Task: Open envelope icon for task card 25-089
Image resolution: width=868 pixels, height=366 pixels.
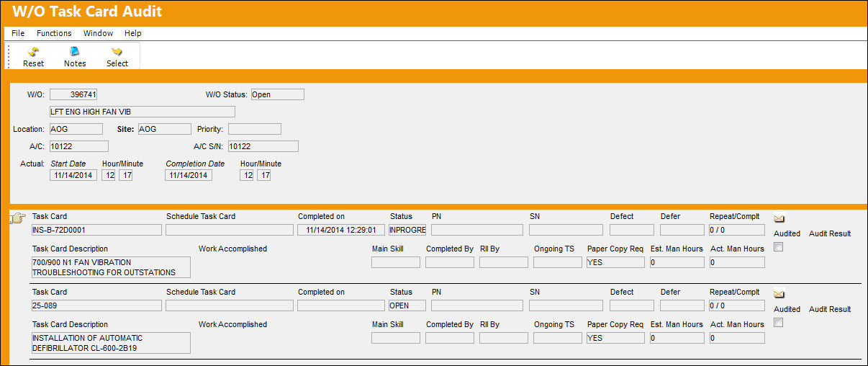Action: click(779, 294)
